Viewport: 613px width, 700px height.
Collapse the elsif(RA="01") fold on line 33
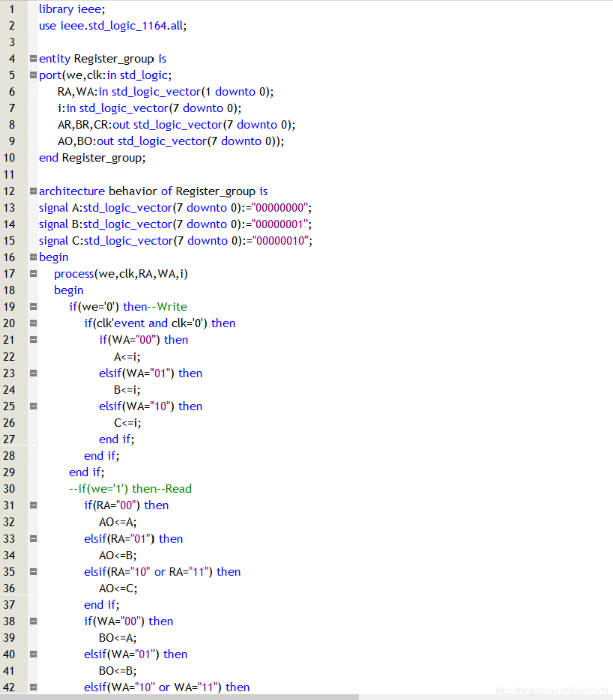[33, 539]
